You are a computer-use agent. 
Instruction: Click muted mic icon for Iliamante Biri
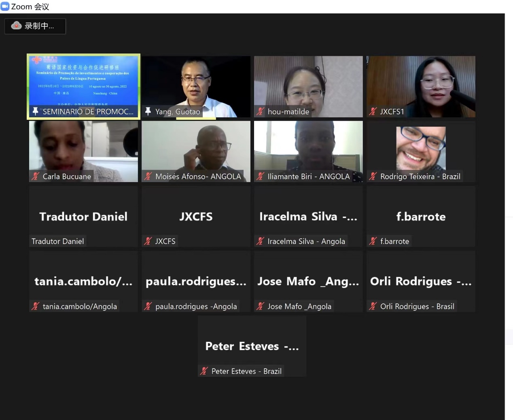[261, 176]
